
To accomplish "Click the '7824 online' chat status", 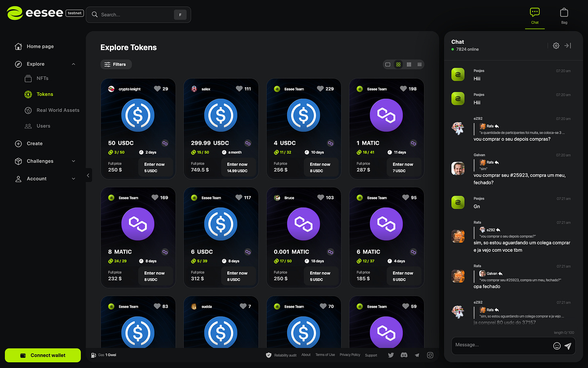I will (465, 49).
